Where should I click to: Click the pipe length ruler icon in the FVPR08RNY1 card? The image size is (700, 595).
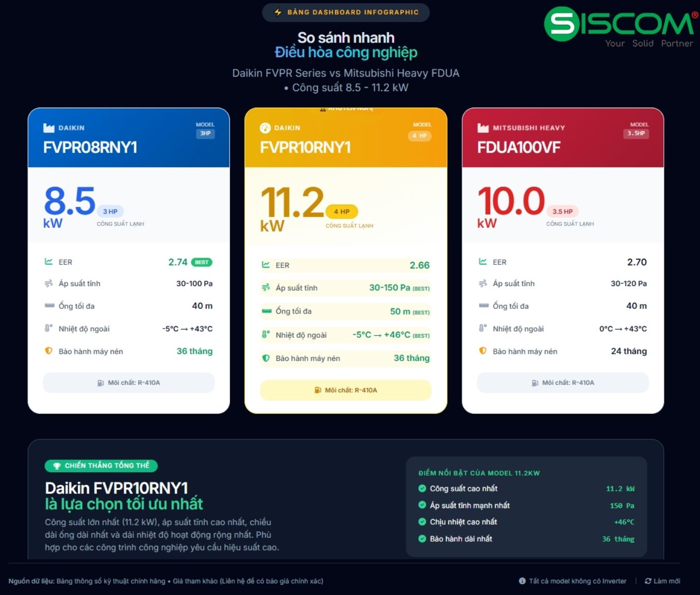[x=49, y=306]
